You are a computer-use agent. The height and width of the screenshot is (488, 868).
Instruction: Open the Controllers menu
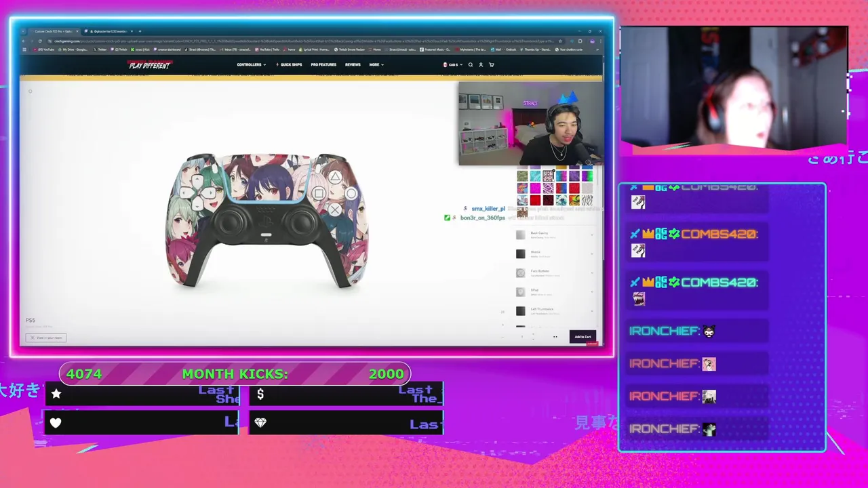pos(251,65)
